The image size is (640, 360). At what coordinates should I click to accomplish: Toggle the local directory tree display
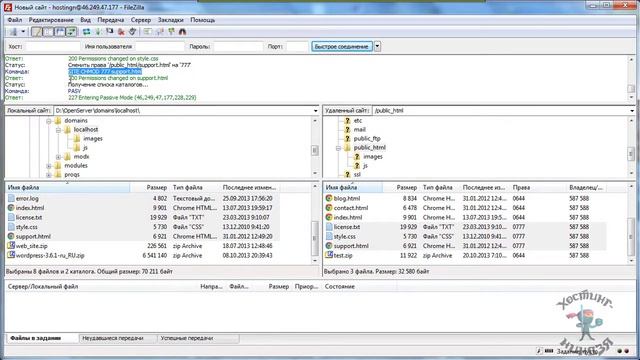coord(48,32)
